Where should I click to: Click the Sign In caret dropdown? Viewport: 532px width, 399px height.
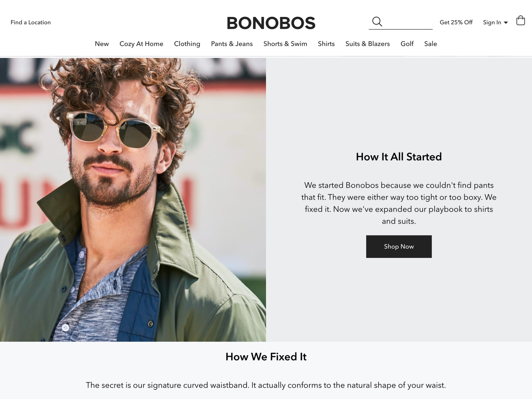point(507,22)
